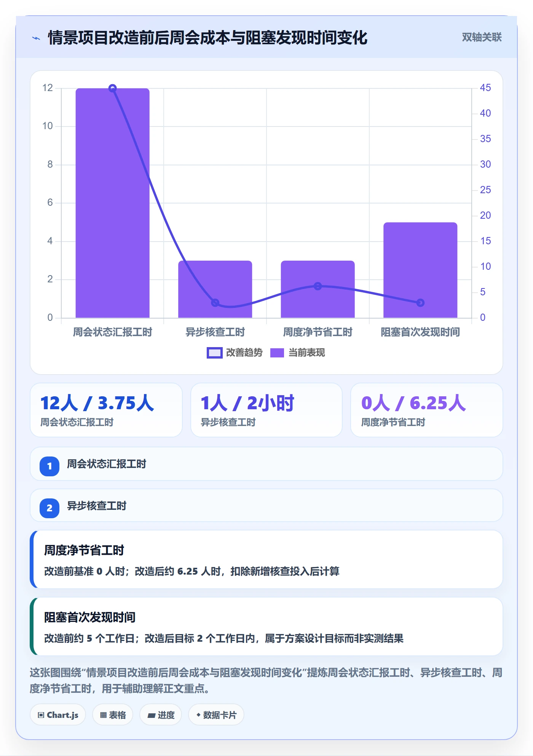Click line point on 周度净节省工时 bar
Image resolution: width=533 pixels, height=756 pixels.
click(x=318, y=286)
